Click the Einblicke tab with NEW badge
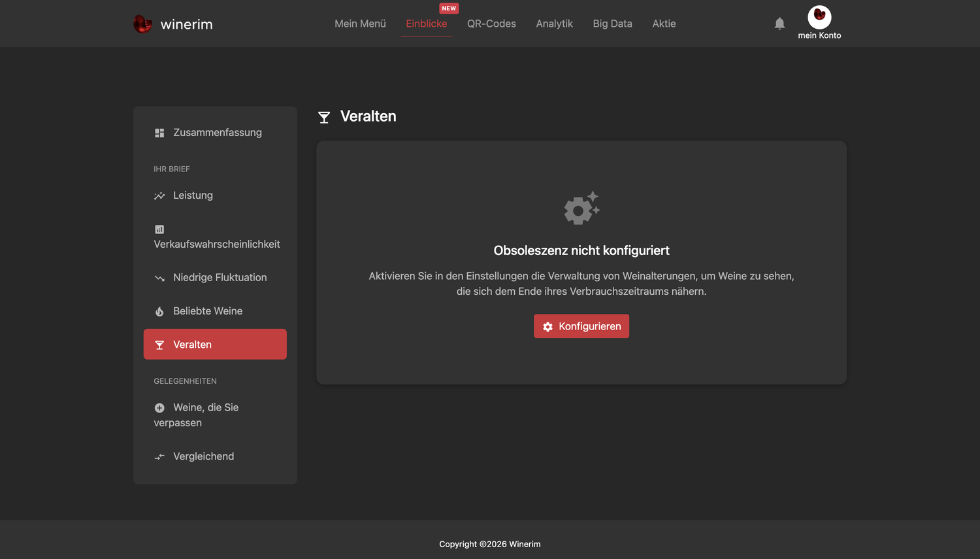The height and width of the screenshot is (559, 980). (x=426, y=24)
